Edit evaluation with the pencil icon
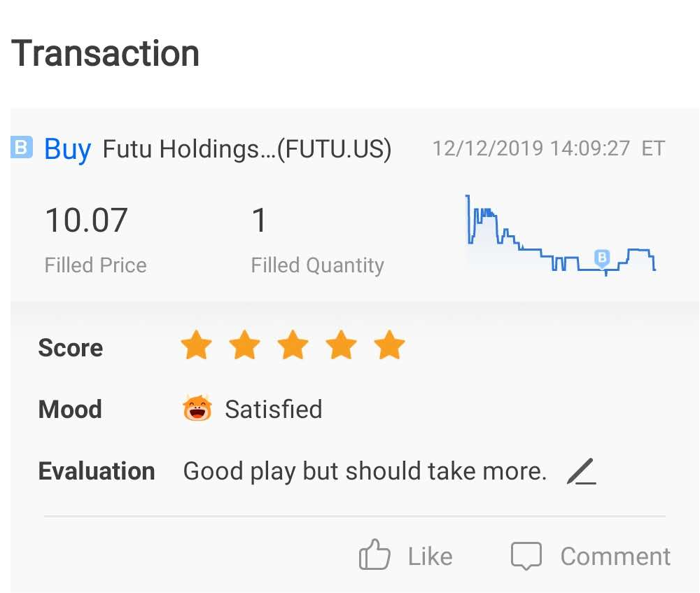 (582, 472)
